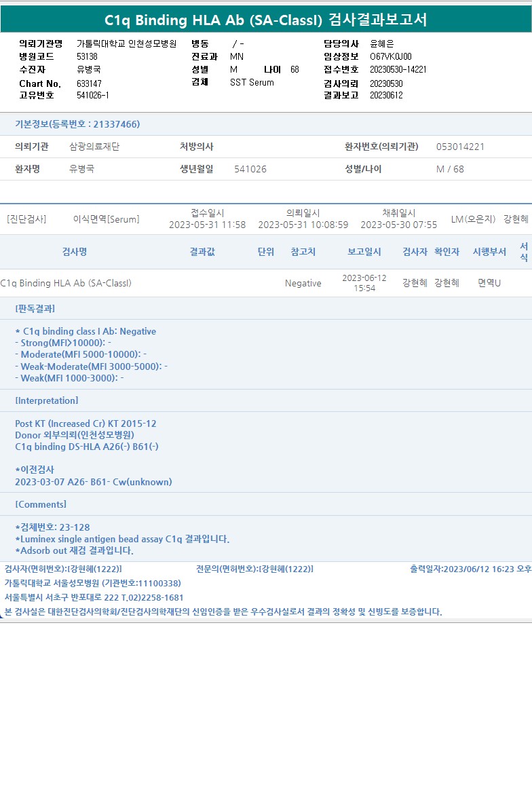Click the '[Interpretation]' section heading

[x=46, y=400]
